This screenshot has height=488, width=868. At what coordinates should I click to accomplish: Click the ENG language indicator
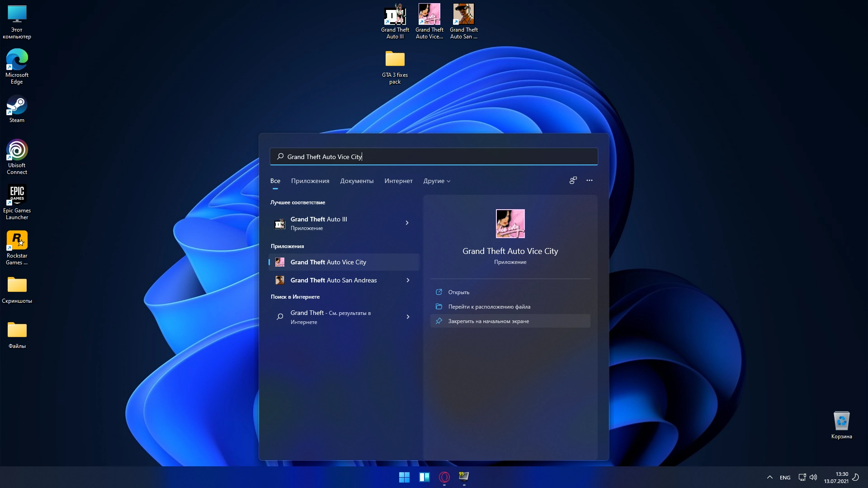click(x=785, y=478)
